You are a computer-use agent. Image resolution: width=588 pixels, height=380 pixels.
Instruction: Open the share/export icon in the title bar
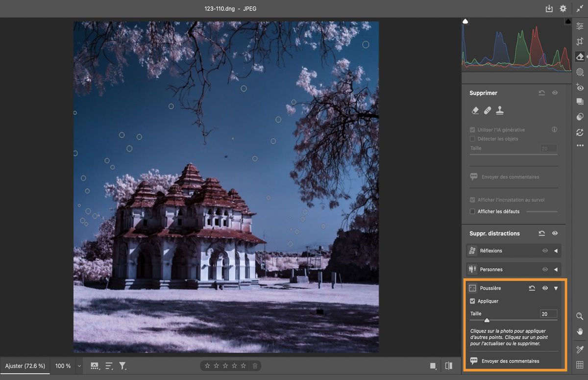[549, 8]
